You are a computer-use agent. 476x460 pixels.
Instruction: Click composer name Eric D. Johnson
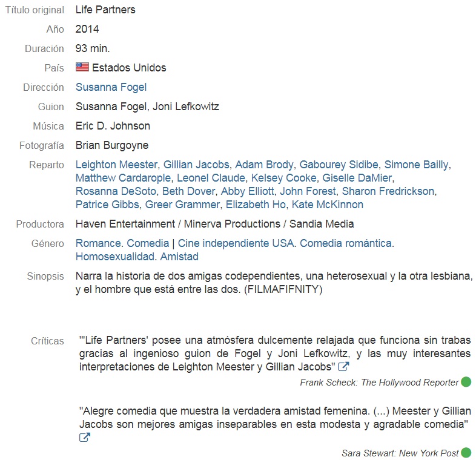pos(113,126)
